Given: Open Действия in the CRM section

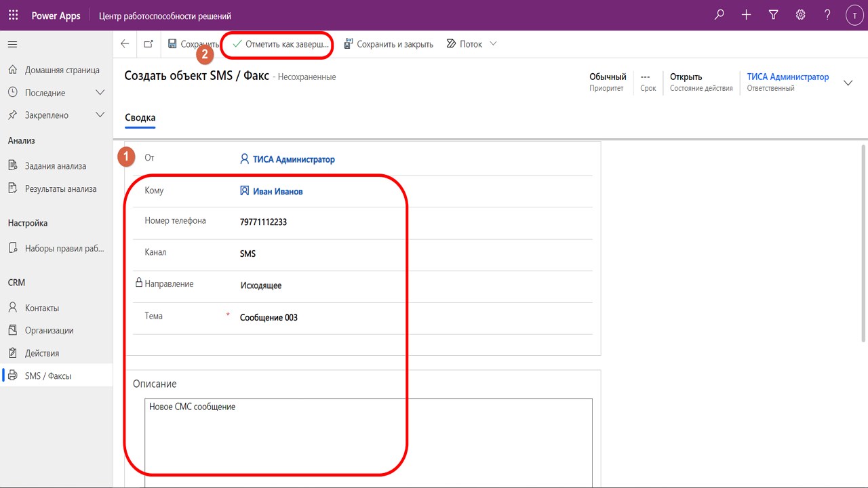Looking at the screenshot, I should click(42, 353).
